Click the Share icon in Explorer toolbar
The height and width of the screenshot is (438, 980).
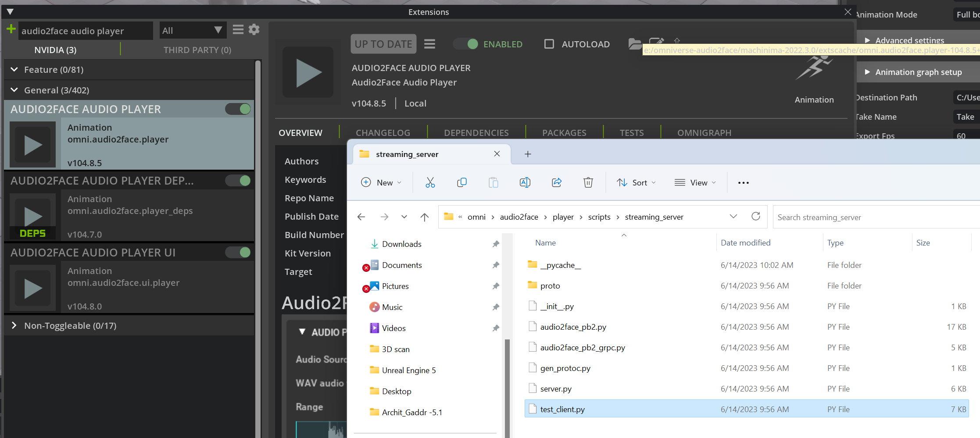pyautogui.click(x=556, y=182)
